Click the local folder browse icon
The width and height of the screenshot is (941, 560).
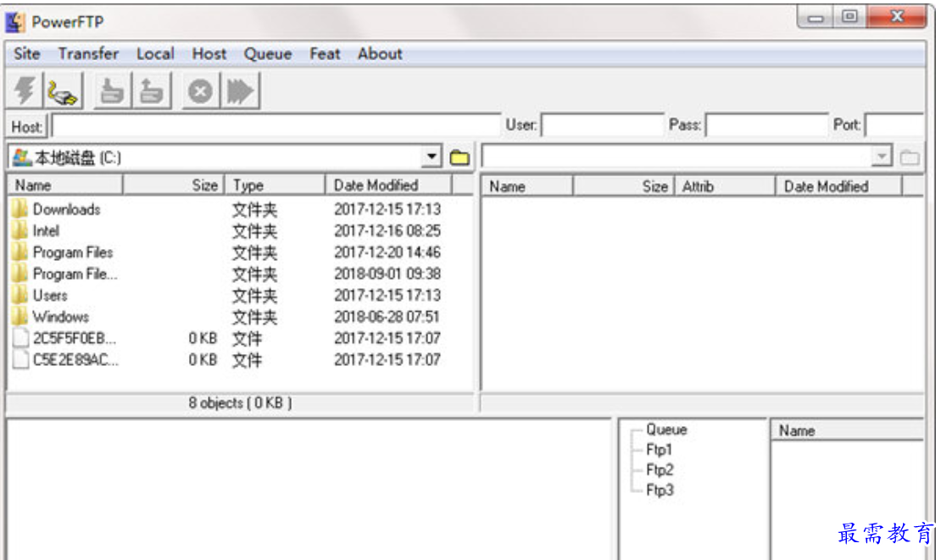pos(459,158)
